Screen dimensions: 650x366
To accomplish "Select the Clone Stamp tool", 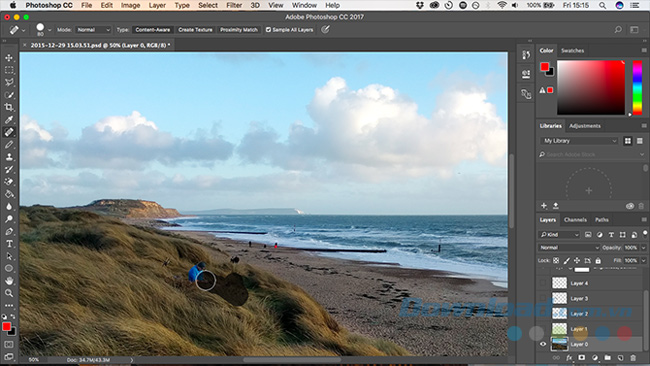I will pyautogui.click(x=9, y=157).
